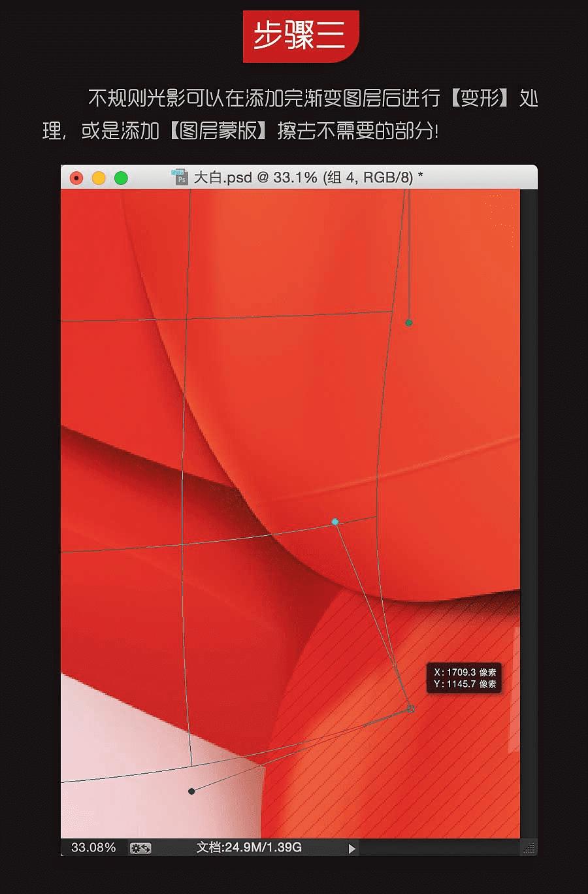588x894 pixels.
Task: Select the green warp handle point near top right
Action: click(x=409, y=323)
